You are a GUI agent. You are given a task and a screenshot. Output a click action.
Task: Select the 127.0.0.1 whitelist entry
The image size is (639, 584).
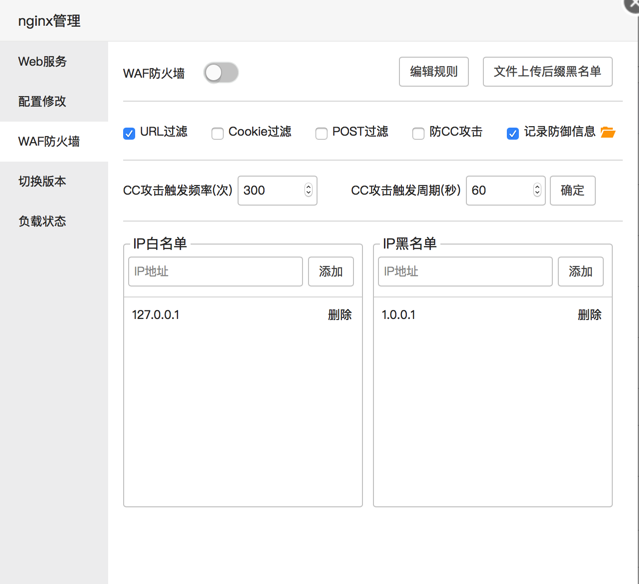(156, 315)
